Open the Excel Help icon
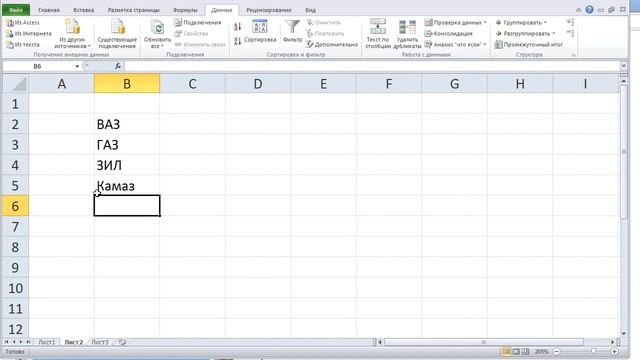 [x=589, y=9]
